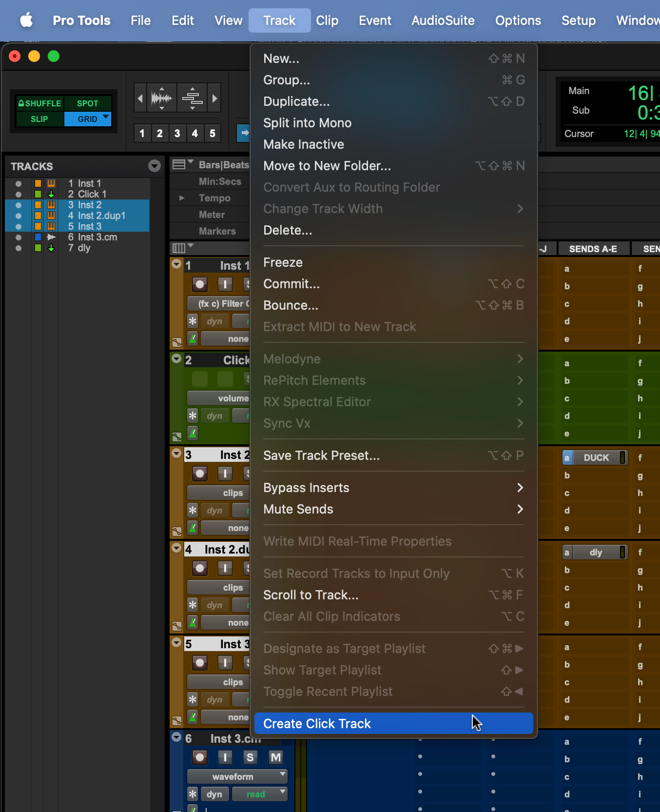This screenshot has height=812, width=660.
Task: Click the Inst 3 timebase metronome icon
Action: tap(193, 717)
